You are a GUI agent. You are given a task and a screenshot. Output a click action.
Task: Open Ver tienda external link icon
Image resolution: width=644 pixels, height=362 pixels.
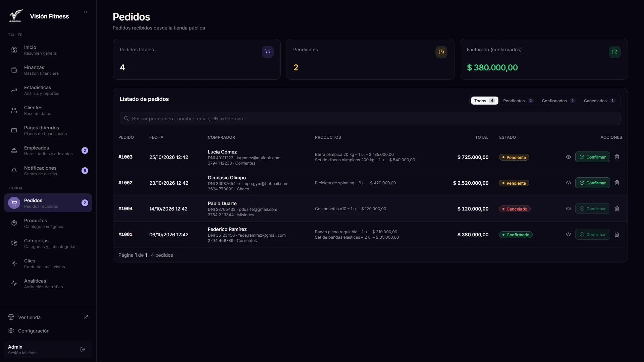coord(86,317)
